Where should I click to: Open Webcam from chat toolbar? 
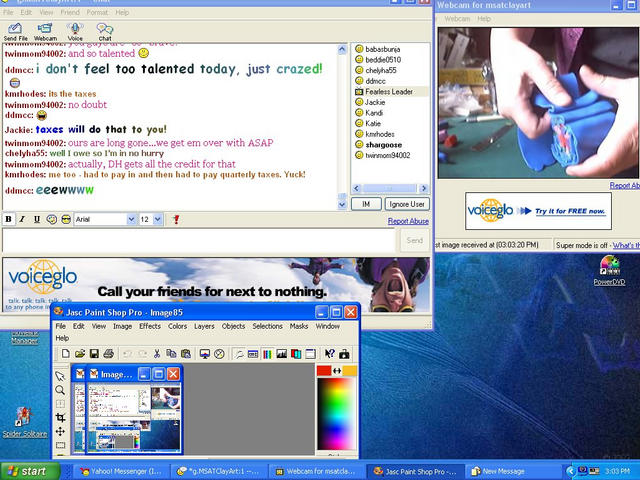coord(45,32)
